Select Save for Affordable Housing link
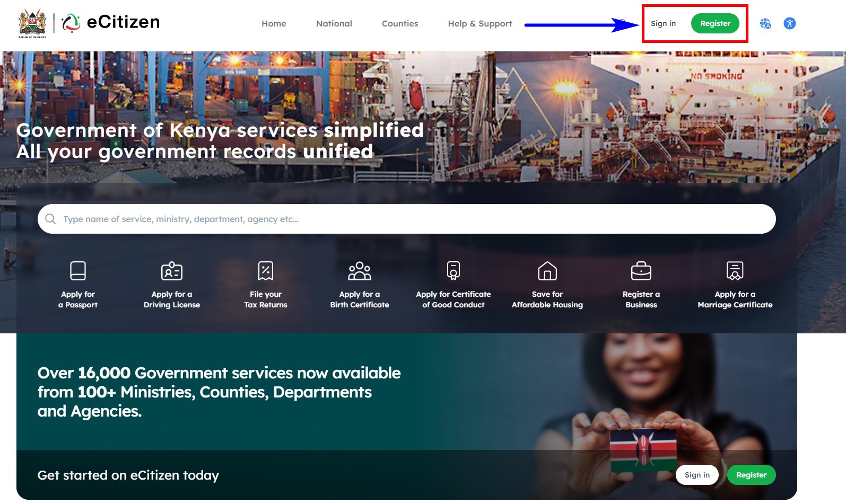846x504 pixels. [x=547, y=299]
